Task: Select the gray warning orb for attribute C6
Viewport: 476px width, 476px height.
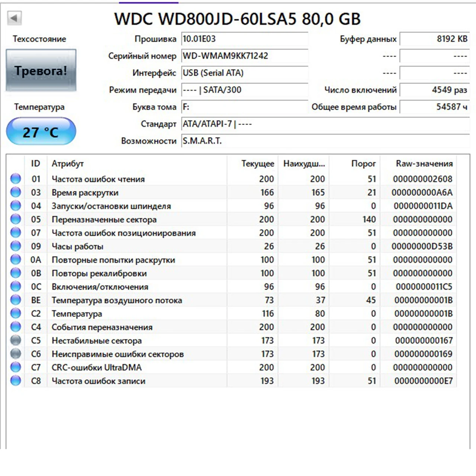Action: point(16,354)
